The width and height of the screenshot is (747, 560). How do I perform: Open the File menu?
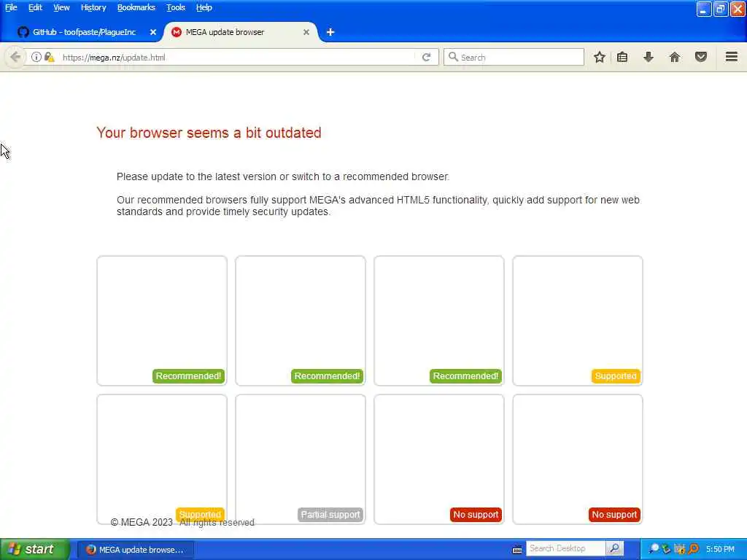11,7
